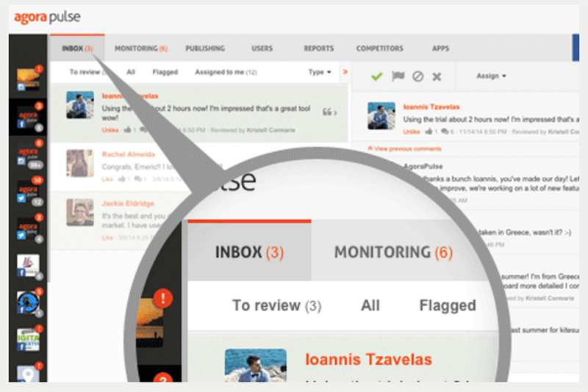Click the X delete icon beside the ban icon

tap(437, 77)
